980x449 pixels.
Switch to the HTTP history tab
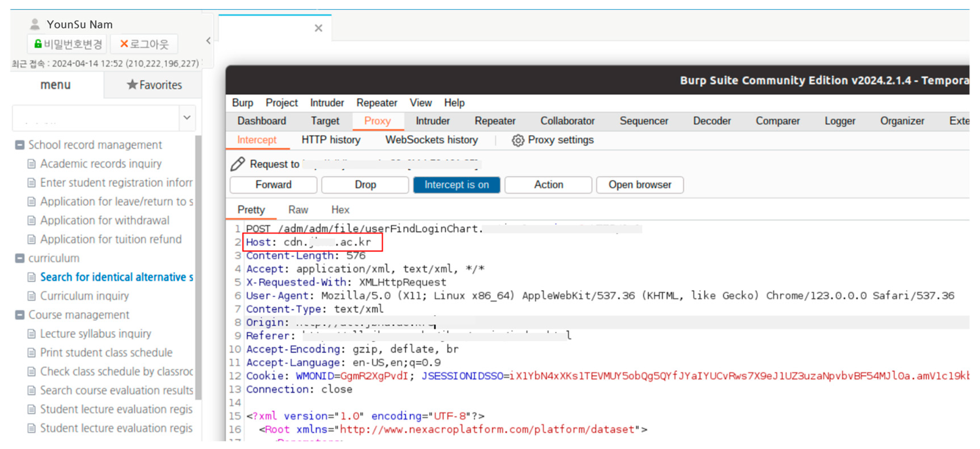click(331, 140)
